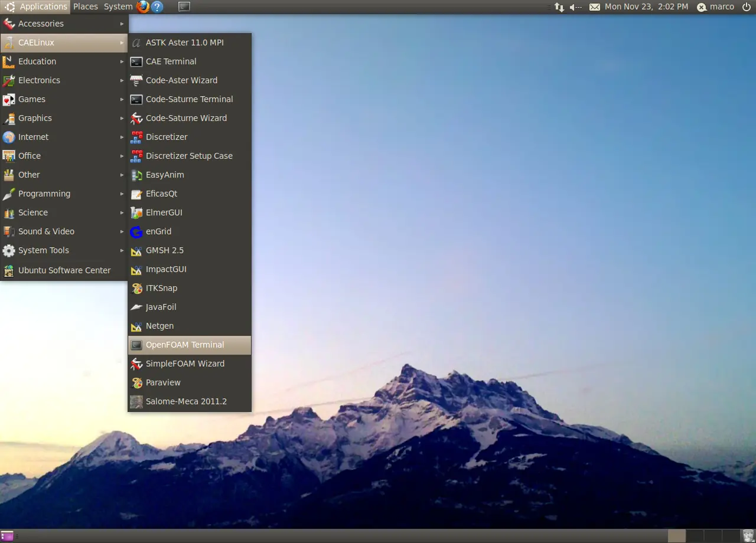756x543 pixels.
Task: Click the Show Desktop icon in bottom panel
Action: (x=7, y=536)
